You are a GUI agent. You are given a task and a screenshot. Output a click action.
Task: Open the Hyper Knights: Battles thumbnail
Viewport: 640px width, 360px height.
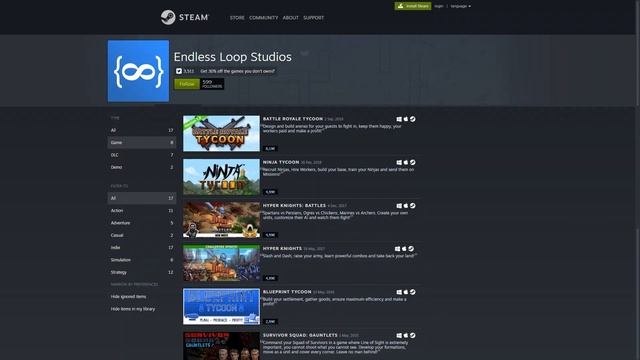pyautogui.click(x=221, y=220)
